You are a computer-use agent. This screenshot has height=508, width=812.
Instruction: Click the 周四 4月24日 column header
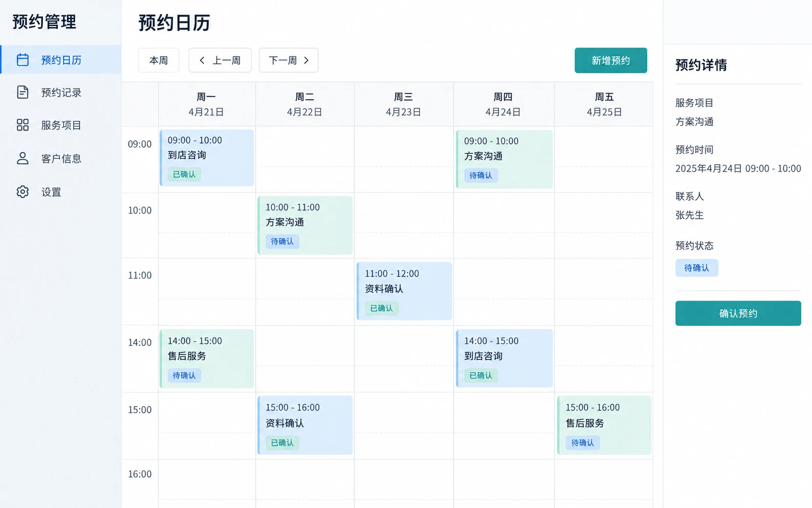coord(503,104)
